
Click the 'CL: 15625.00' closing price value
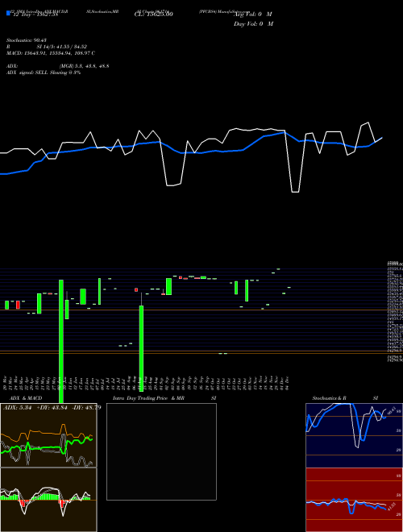pyautogui.click(x=154, y=15)
